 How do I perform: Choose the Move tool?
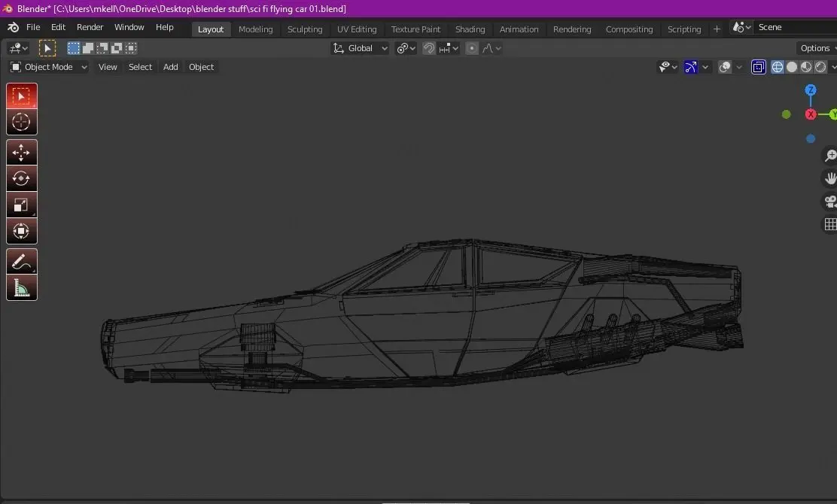tap(21, 153)
